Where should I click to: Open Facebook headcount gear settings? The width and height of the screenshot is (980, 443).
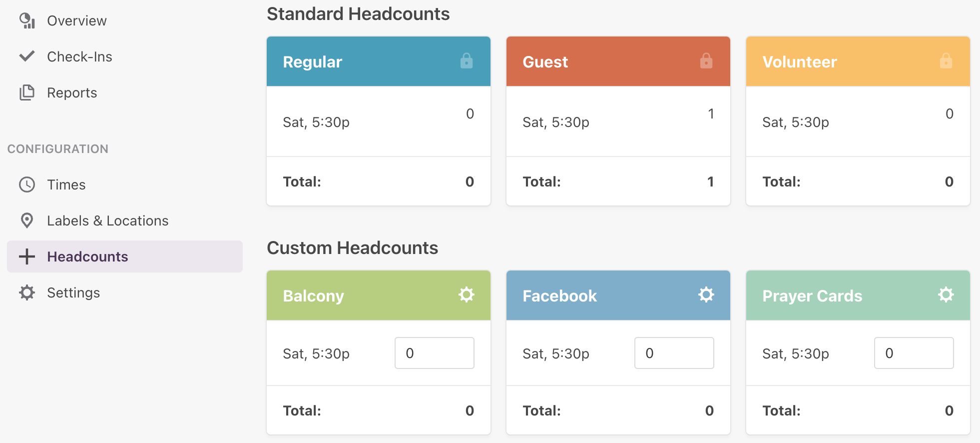[x=706, y=294]
